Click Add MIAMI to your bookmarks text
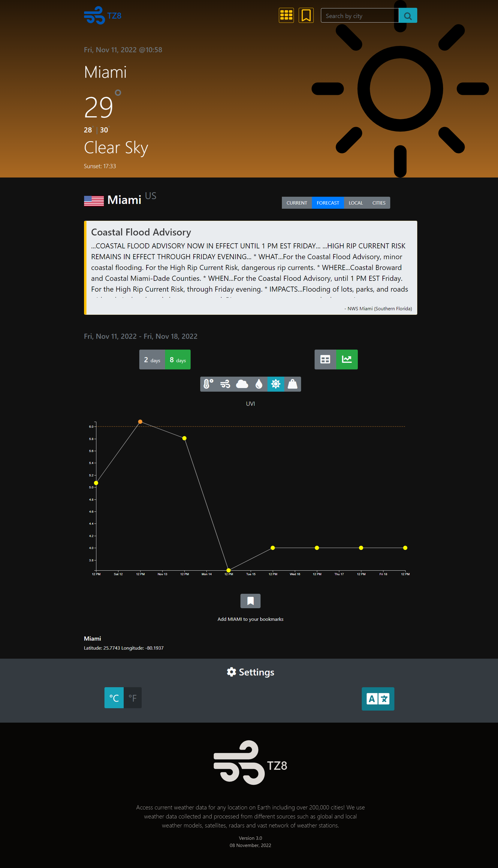 [250, 619]
